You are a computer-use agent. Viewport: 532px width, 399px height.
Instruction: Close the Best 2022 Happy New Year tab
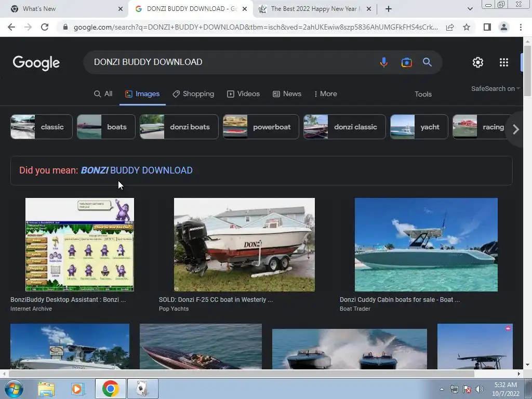[x=369, y=9]
